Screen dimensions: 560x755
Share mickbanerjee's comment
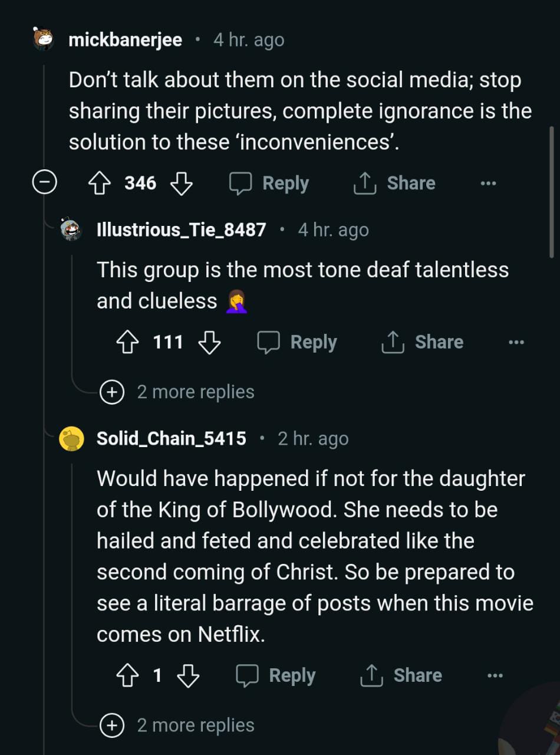[394, 183]
